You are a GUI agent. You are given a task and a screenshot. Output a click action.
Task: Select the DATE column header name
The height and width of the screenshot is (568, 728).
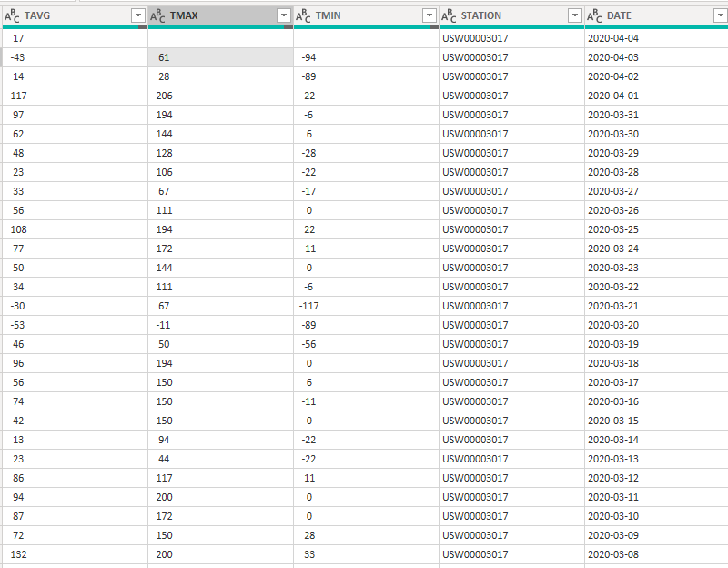coord(619,15)
